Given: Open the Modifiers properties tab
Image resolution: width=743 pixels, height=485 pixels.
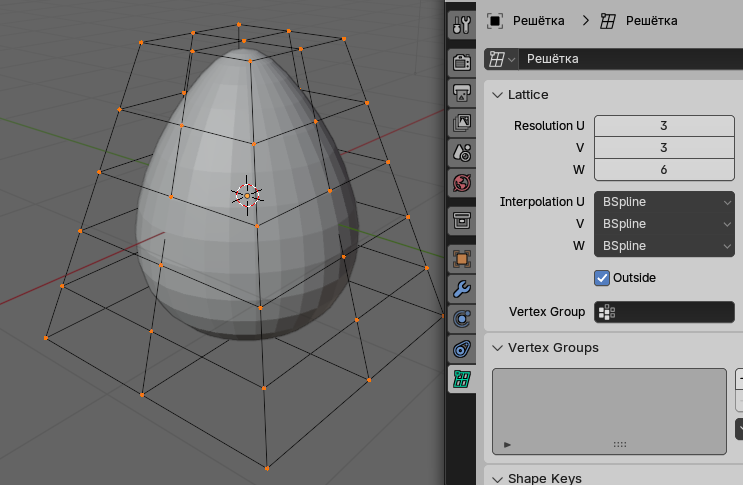Looking at the screenshot, I should 462,289.
